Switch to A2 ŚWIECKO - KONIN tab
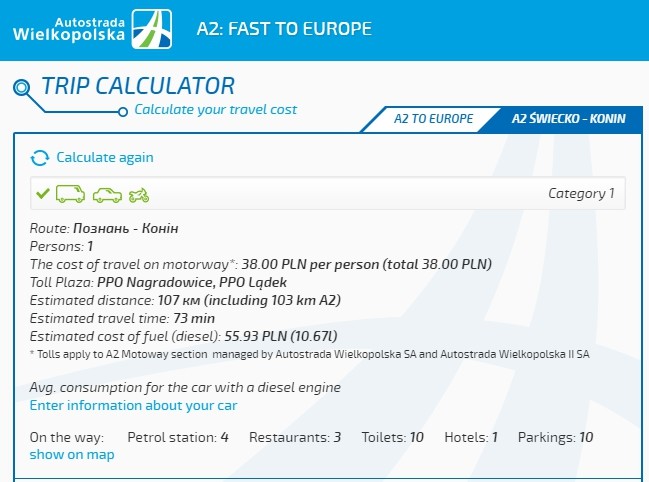649x482 pixels. [x=568, y=118]
